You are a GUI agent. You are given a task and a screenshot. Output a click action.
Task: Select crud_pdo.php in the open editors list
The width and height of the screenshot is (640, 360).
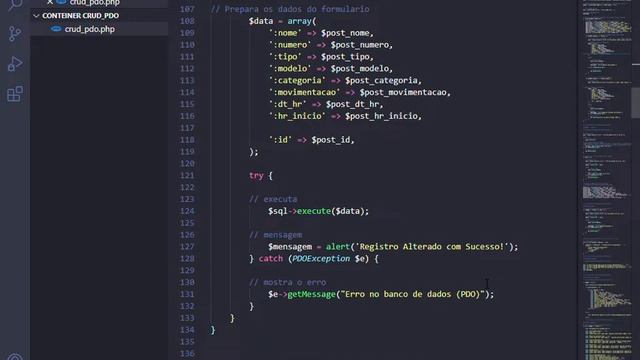[94, 2]
